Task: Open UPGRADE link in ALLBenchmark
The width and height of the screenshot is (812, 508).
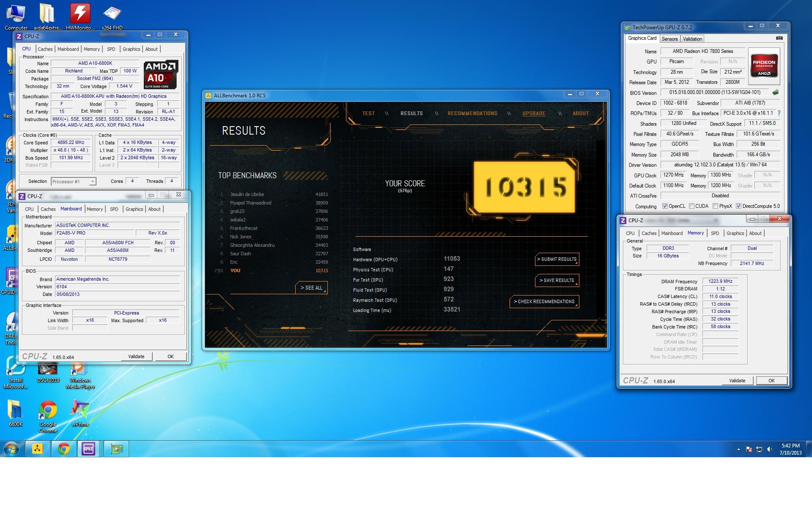Action: [534, 113]
